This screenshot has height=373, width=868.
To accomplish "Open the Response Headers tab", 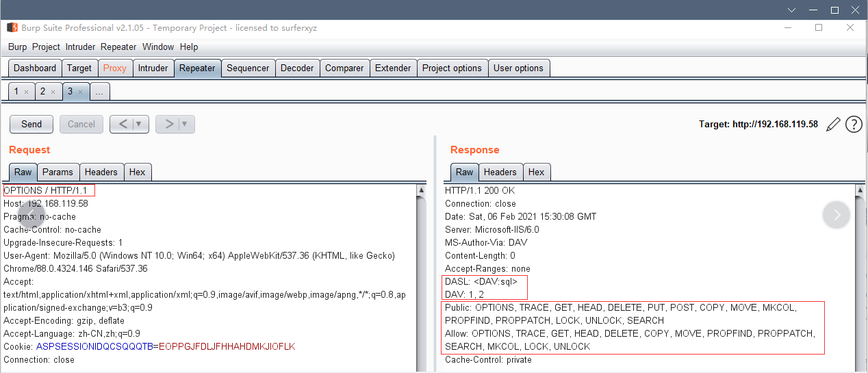I will point(500,172).
